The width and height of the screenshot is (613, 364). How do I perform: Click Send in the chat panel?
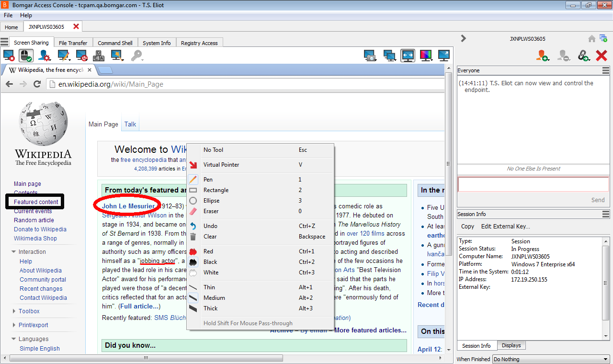tap(598, 200)
